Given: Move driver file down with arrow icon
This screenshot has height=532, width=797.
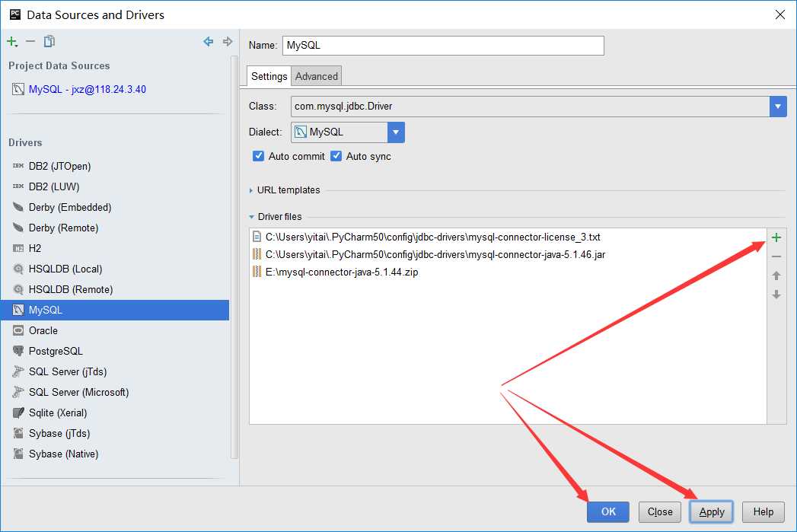Looking at the screenshot, I should pyautogui.click(x=776, y=295).
